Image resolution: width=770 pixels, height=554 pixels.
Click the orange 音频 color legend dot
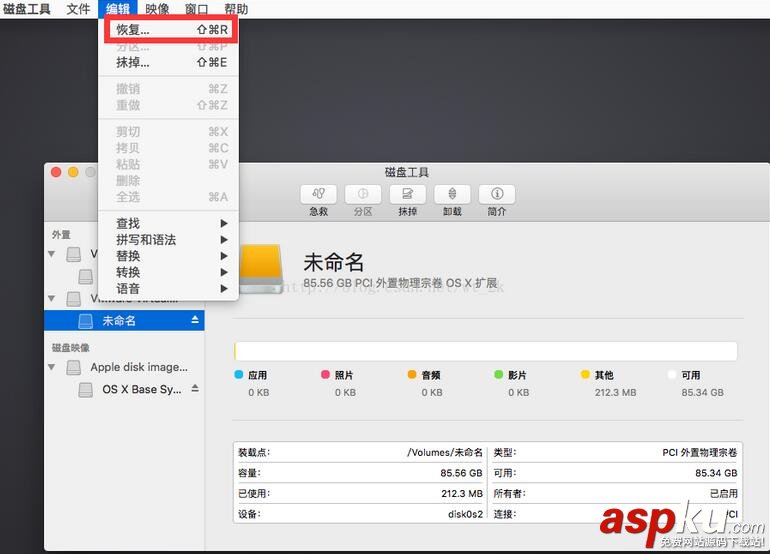pyautogui.click(x=412, y=375)
